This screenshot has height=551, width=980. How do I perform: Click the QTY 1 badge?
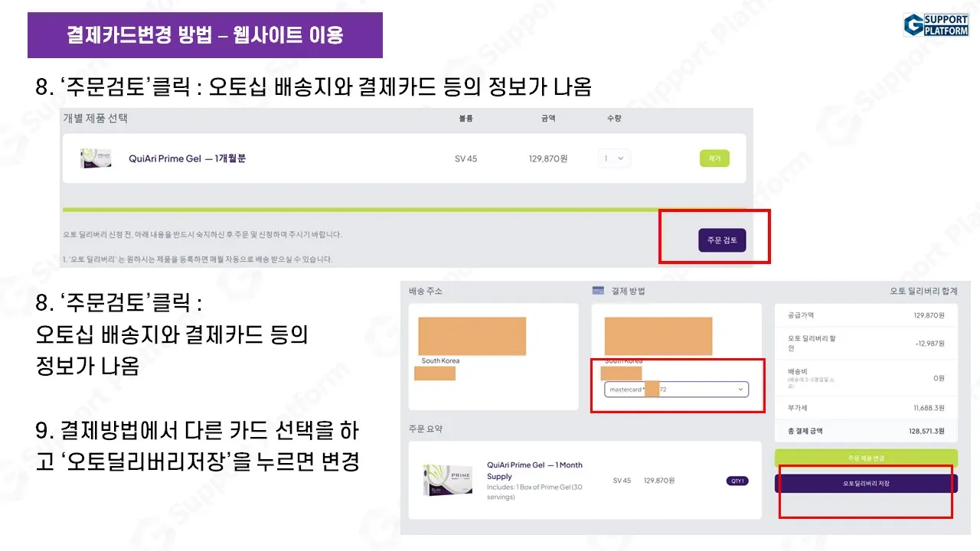pyautogui.click(x=737, y=481)
